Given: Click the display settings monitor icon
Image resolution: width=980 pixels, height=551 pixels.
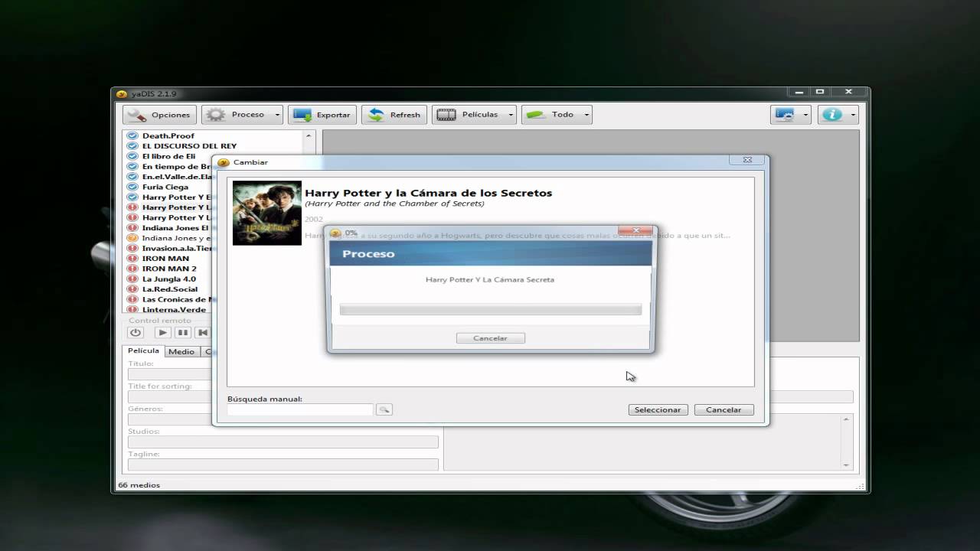Looking at the screenshot, I should tap(785, 115).
